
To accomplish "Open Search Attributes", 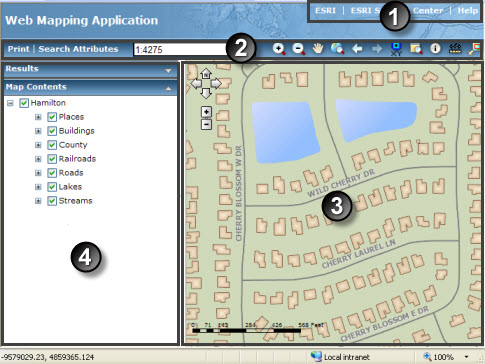I will tap(78, 49).
